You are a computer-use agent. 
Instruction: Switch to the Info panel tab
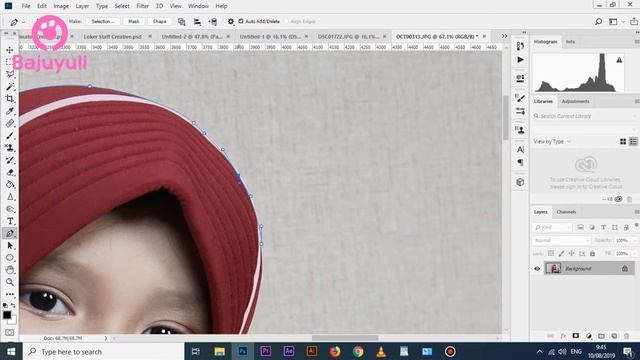tap(570, 42)
